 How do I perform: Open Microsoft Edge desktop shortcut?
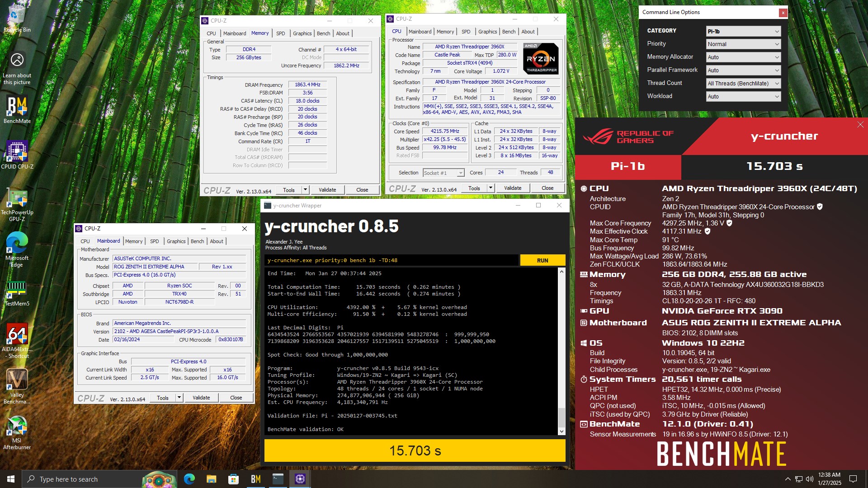coord(17,250)
